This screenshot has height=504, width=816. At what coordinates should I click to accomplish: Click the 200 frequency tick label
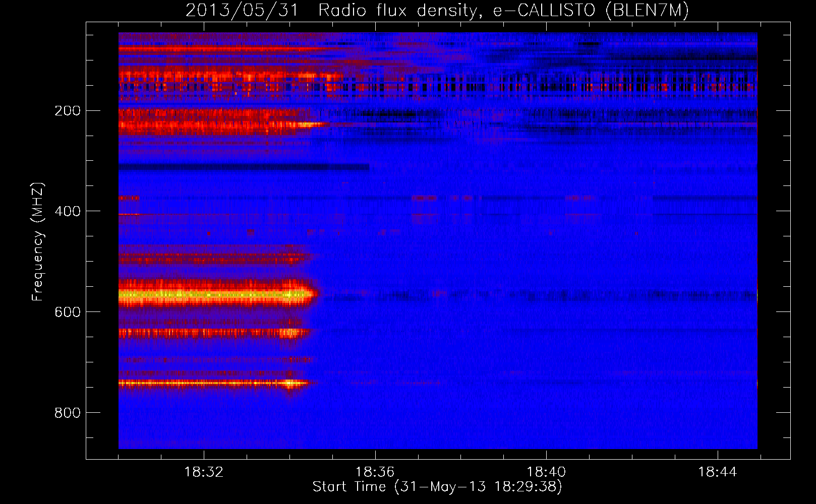point(68,111)
